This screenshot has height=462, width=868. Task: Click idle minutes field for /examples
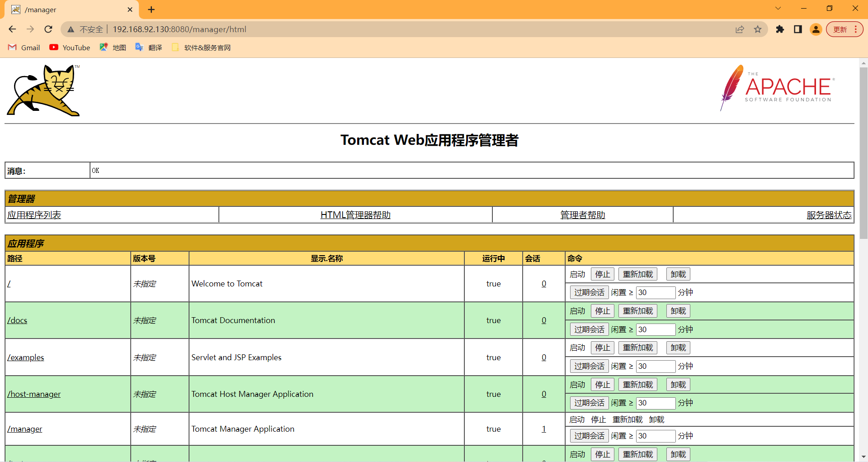(656, 366)
